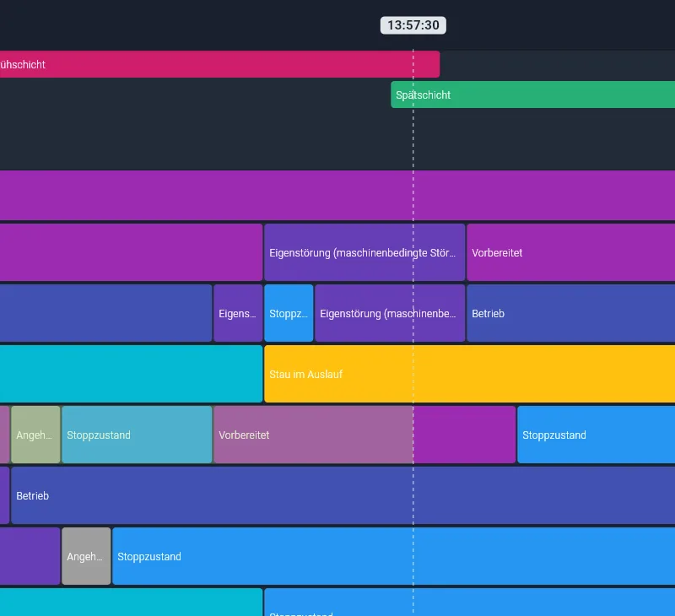
Task: Select the pink Frühschicht shift bar
Action: 219,64
